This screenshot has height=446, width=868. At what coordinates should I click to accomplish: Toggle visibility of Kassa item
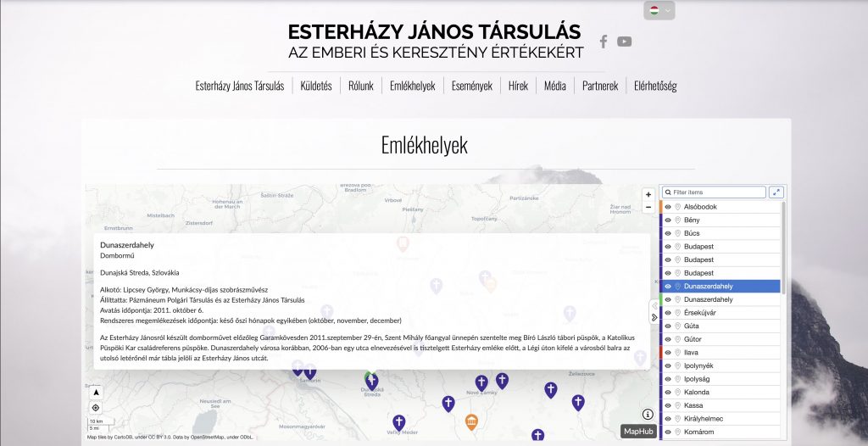tap(668, 405)
